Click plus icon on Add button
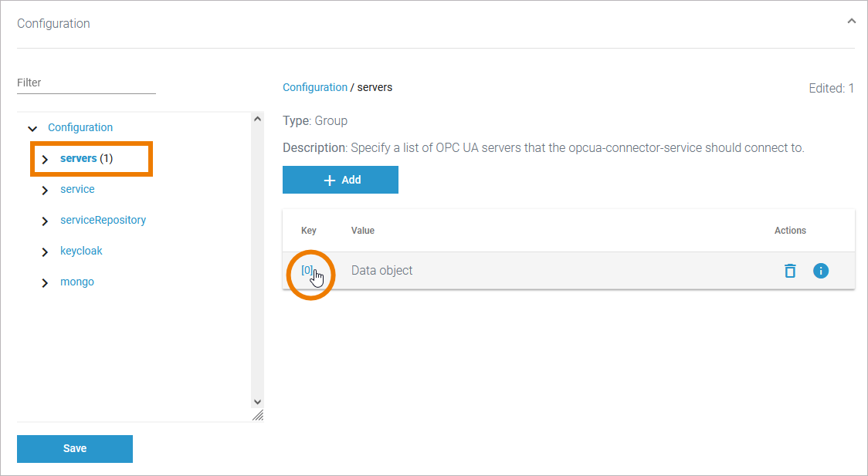The height and width of the screenshot is (476, 868). (x=330, y=180)
